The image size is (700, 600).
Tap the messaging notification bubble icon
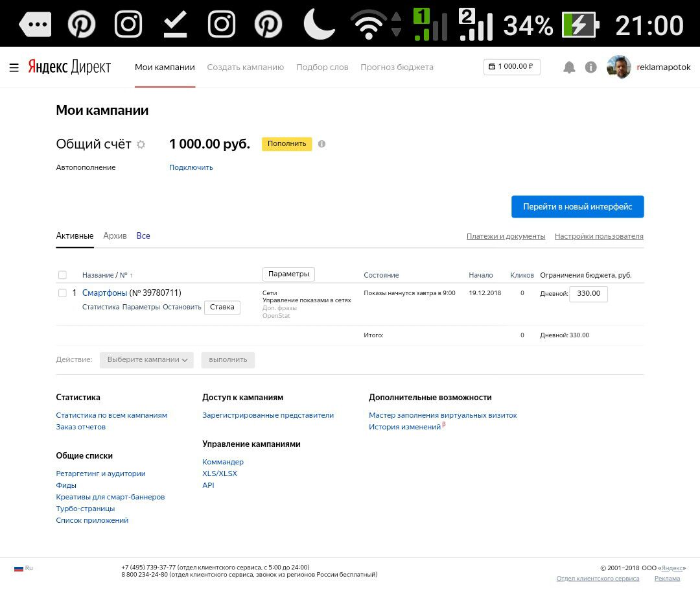[x=35, y=24]
